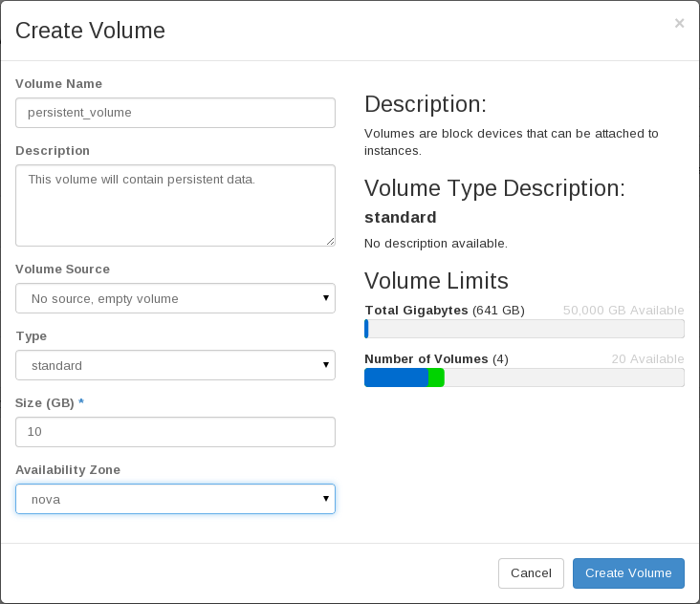The image size is (700, 604).
Task: Open the Volume Source dropdown
Action: pos(175,298)
